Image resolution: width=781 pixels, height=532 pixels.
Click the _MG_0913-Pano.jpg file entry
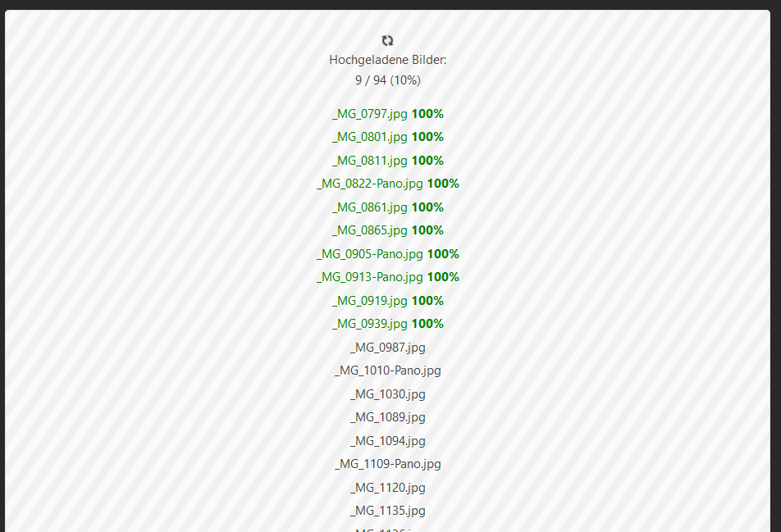pos(370,277)
